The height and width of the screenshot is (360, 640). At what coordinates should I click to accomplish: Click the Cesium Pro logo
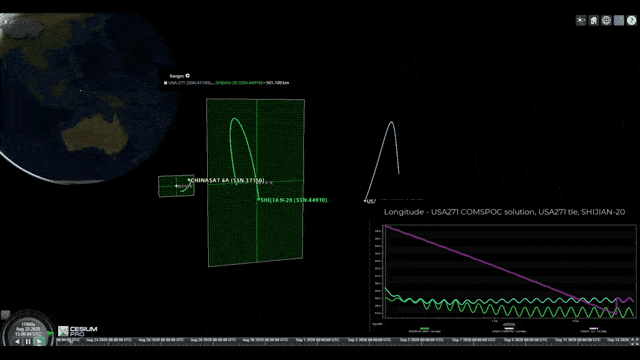(78, 331)
